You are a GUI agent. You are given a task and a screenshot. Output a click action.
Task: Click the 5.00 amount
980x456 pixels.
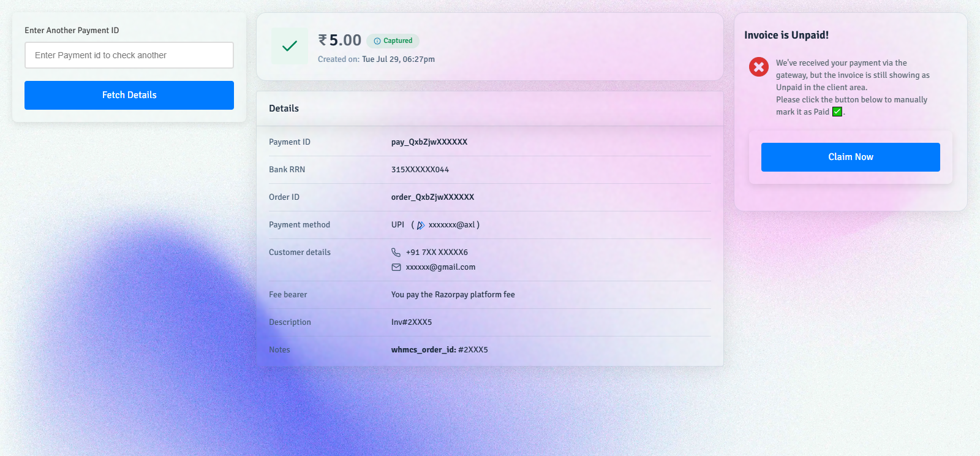345,40
